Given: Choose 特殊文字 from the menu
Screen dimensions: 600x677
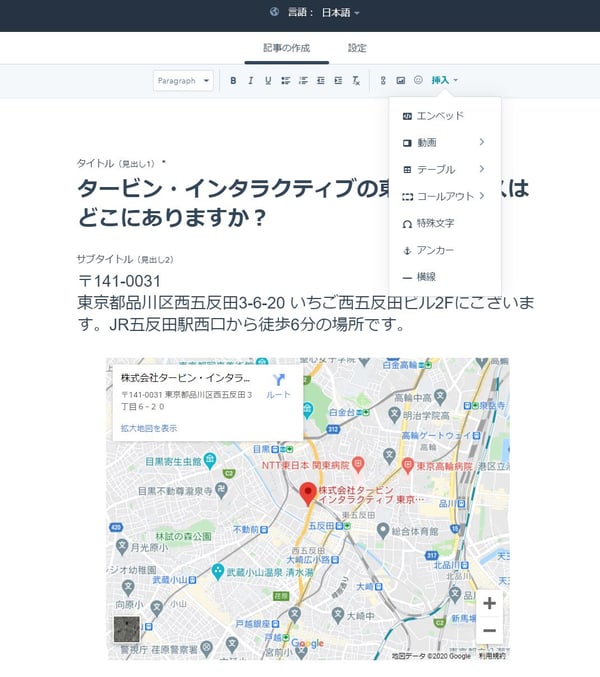Looking at the screenshot, I should pos(435,223).
